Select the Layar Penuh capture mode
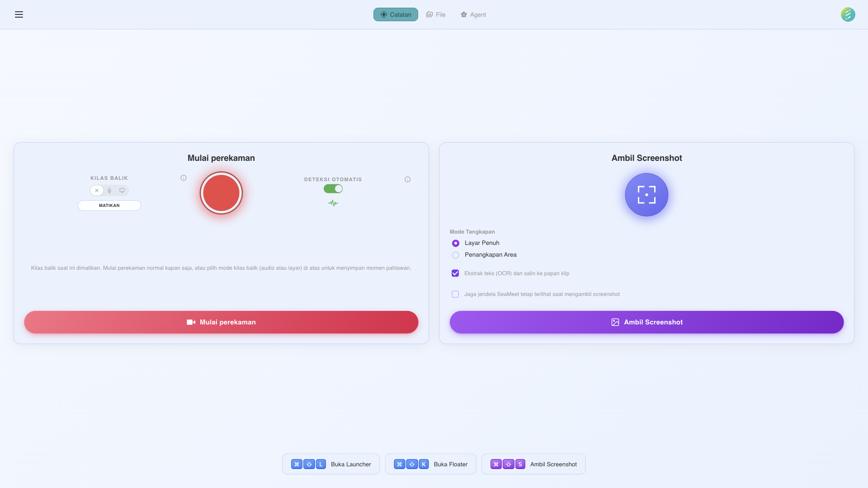The image size is (868, 488). [455, 243]
